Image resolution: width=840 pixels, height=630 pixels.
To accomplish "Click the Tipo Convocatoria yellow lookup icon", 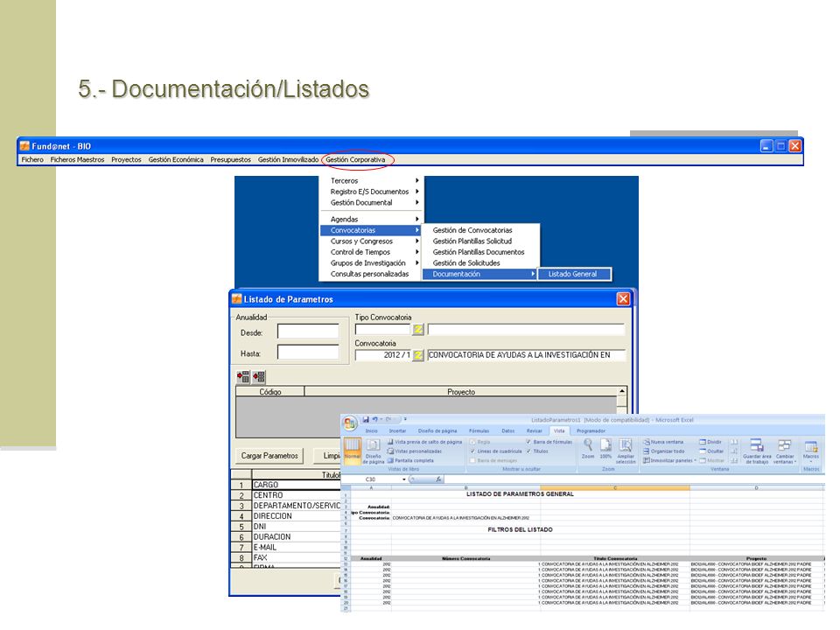I will coord(418,330).
